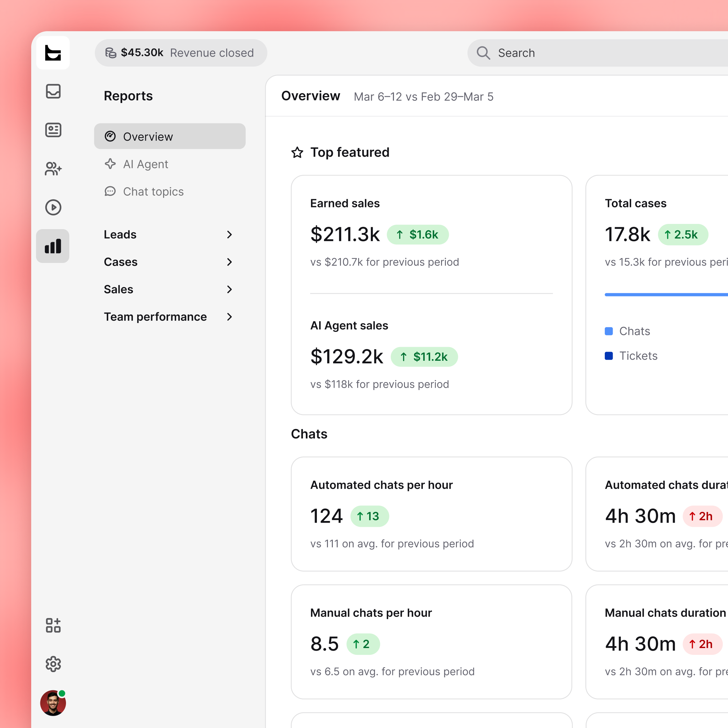728x728 pixels.
Task: Click the Total cases value 17.8k
Action: coord(627,234)
